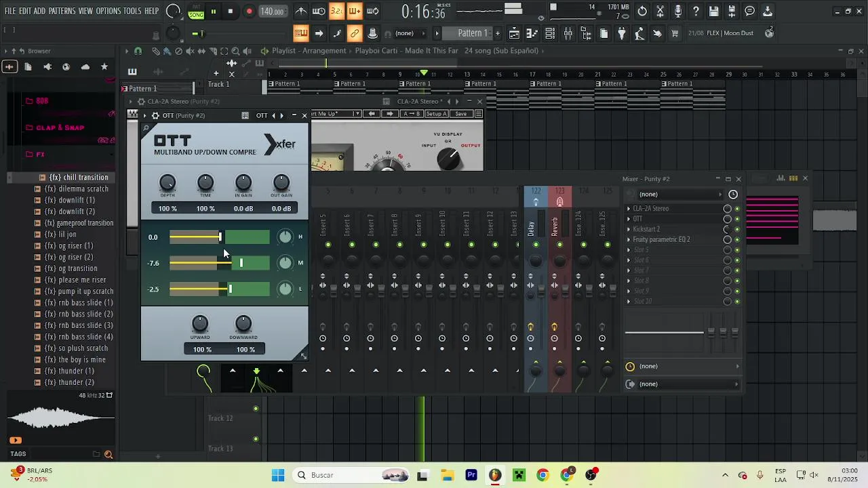Toggle the playlist snap magnet icon
The image size is (868, 488).
point(138,51)
